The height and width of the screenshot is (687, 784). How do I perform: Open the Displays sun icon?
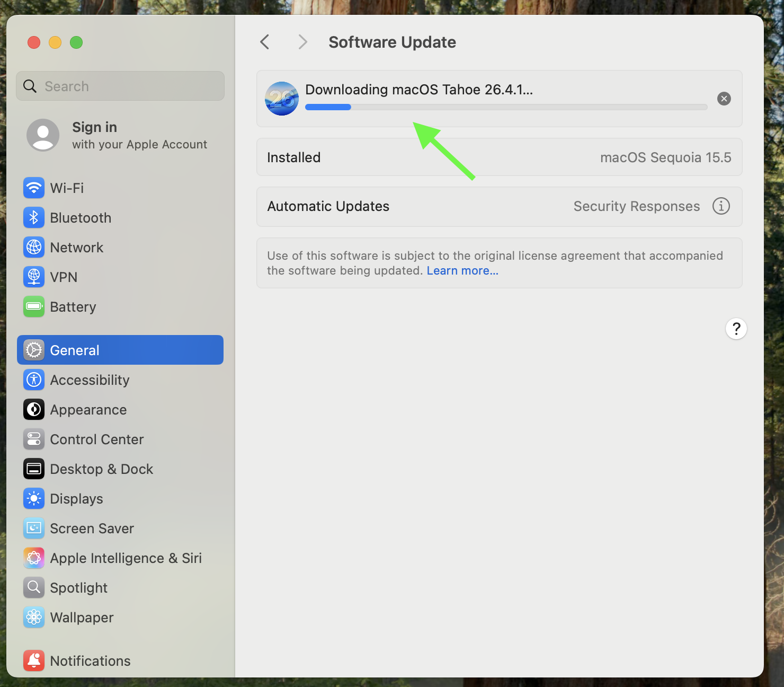(x=34, y=499)
